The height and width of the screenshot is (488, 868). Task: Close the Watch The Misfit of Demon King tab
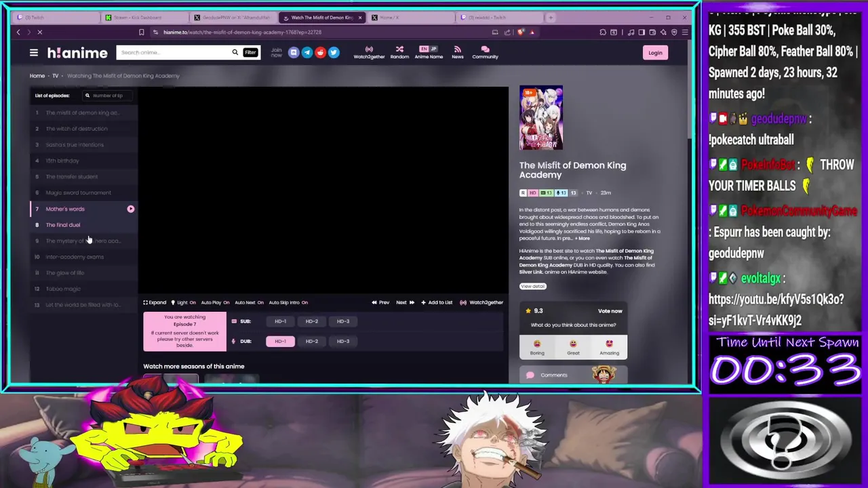click(360, 18)
